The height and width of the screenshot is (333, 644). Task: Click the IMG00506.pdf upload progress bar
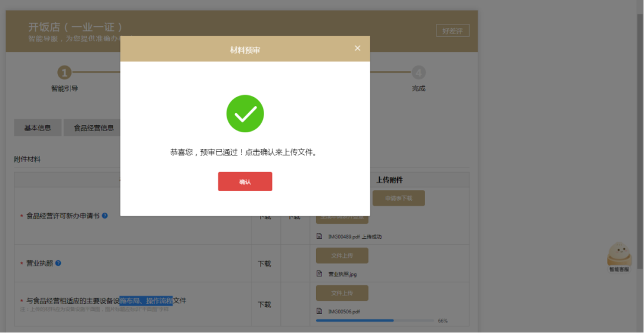coord(375,320)
